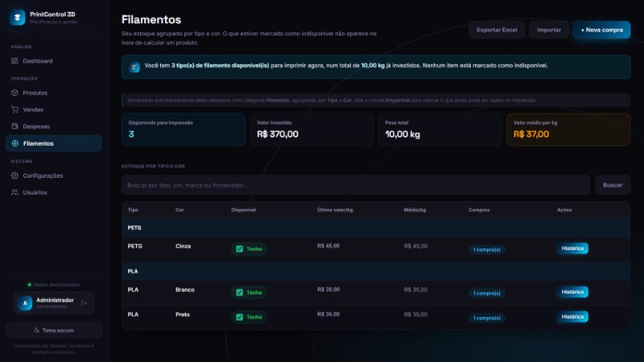Open Vendas menu item
The height and width of the screenshot is (362, 644).
coord(54,109)
